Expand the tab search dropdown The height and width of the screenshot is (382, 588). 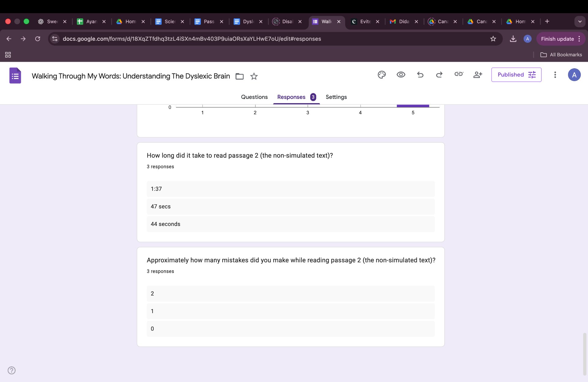click(x=580, y=21)
